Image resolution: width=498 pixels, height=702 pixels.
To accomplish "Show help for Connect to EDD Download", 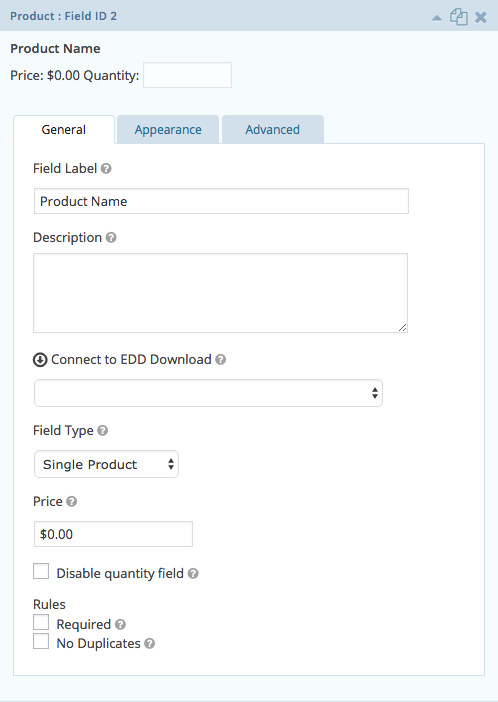I will [x=220, y=360].
